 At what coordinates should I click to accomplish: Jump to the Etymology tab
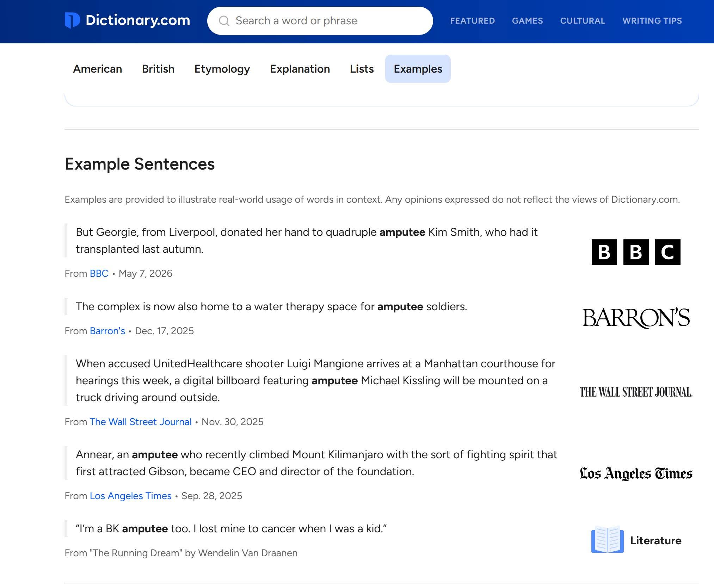[x=222, y=69]
